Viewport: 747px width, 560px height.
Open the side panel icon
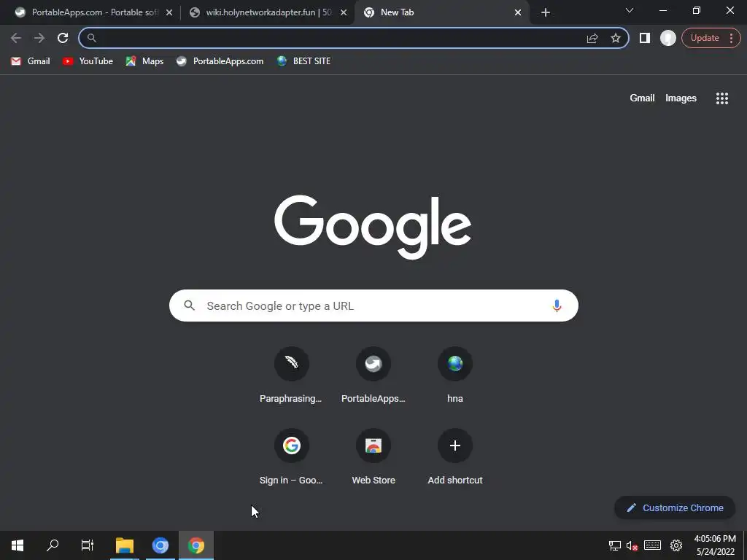(x=645, y=38)
